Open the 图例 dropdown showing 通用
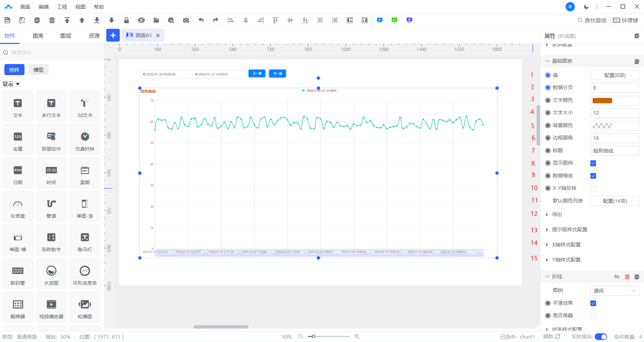Screen dimensions: 644x342 pyautogui.click(x=614, y=291)
